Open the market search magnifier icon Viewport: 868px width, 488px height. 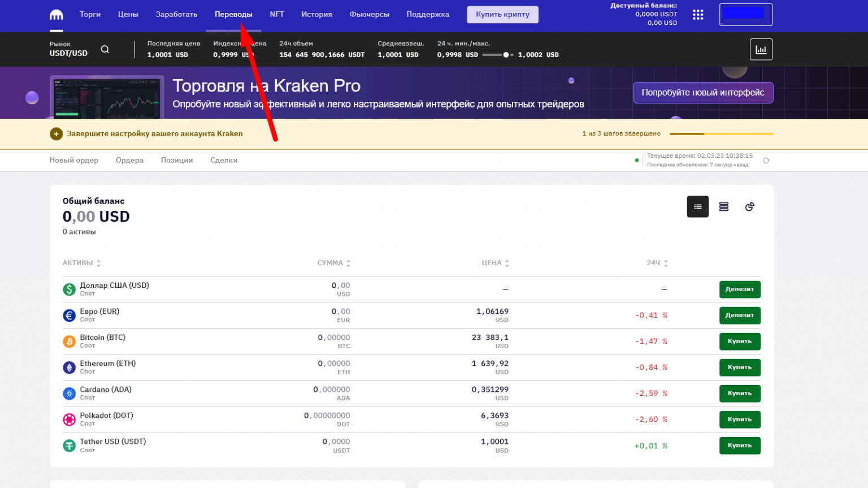[105, 49]
